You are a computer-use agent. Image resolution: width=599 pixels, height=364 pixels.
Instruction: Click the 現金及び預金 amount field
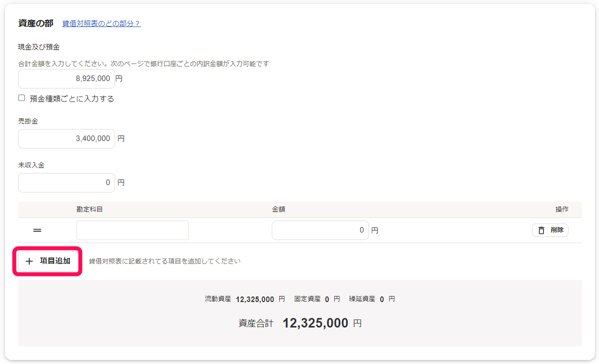point(66,79)
